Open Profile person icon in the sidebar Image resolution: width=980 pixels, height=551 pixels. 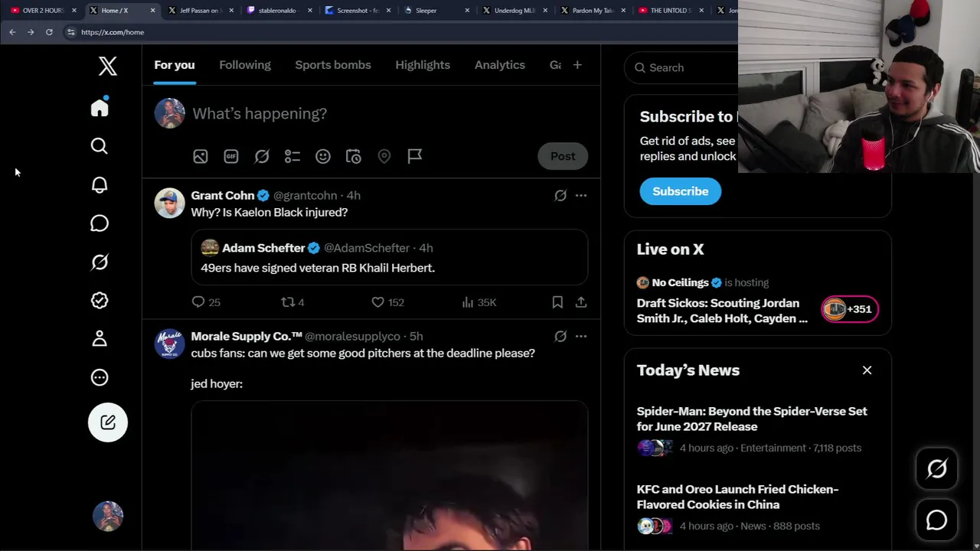[100, 339]
